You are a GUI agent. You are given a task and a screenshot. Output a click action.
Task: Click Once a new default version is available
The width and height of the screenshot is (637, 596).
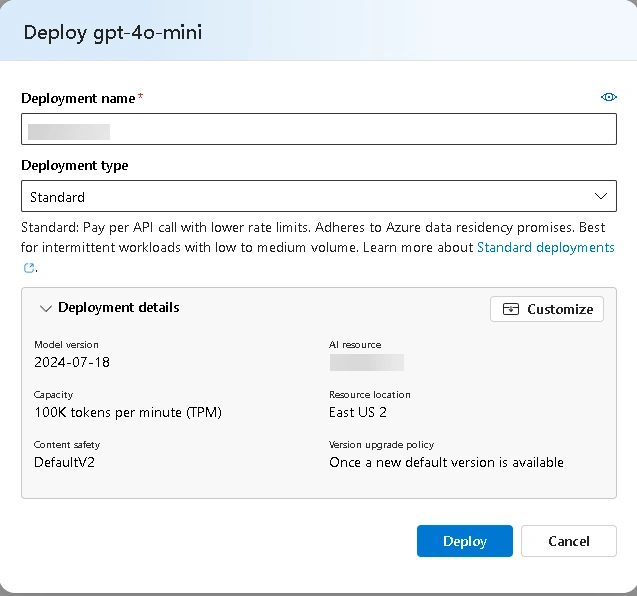click(446, 462)
